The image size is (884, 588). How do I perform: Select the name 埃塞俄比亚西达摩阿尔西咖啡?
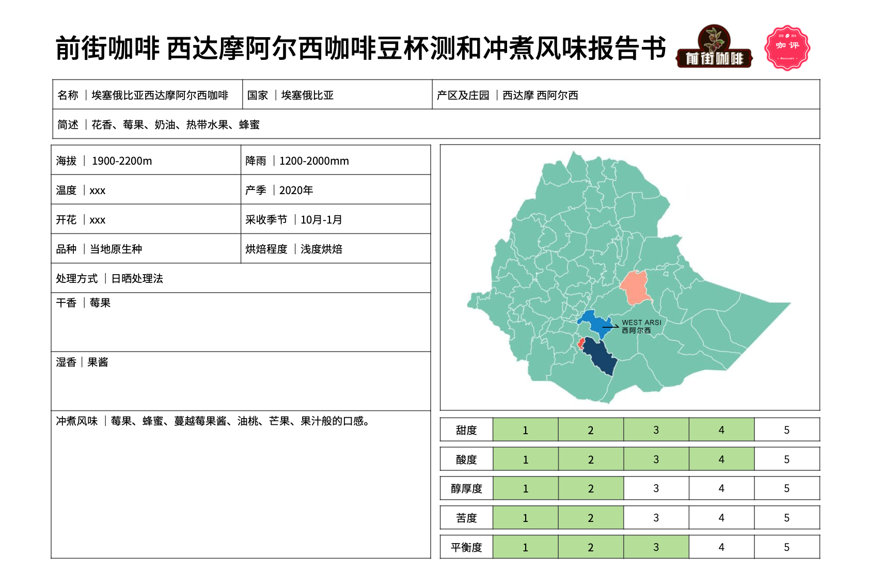tap(160, 95)
